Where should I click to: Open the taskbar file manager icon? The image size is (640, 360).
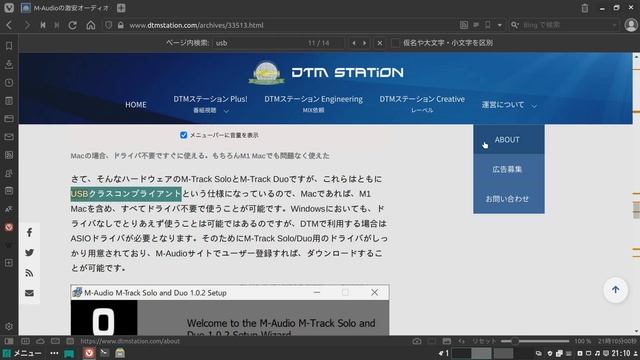120,353
